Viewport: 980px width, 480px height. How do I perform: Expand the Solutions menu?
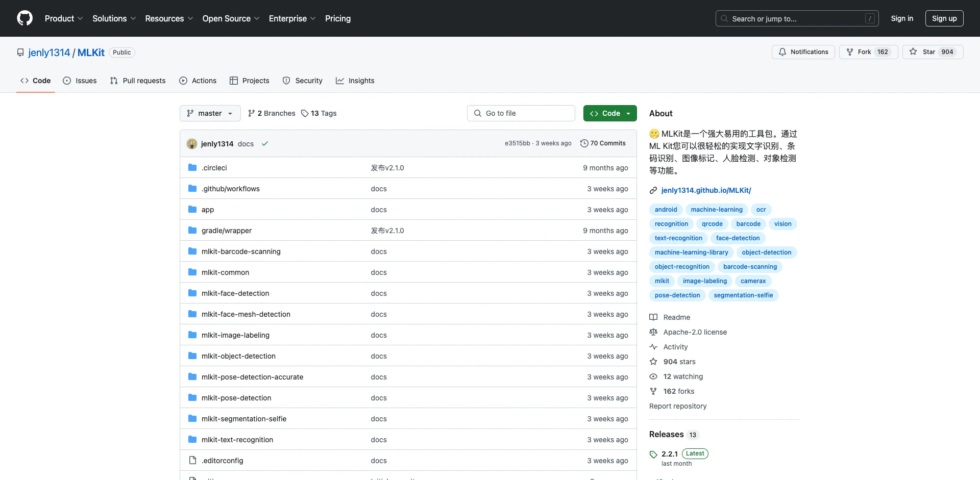click(x=114, y=18)
